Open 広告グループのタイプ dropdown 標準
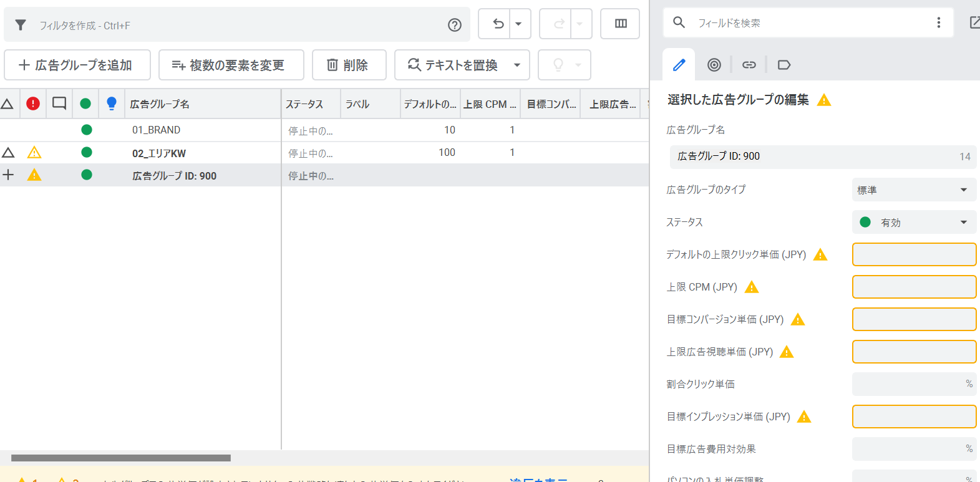Image resolution: width=980 pixels, height=482 pixels. tap(914, 190)
